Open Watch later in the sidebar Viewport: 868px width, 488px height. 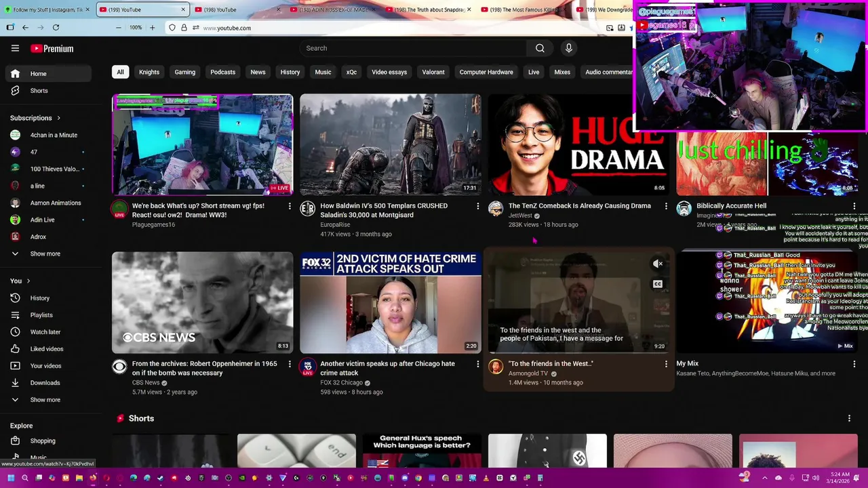(48, 332)
